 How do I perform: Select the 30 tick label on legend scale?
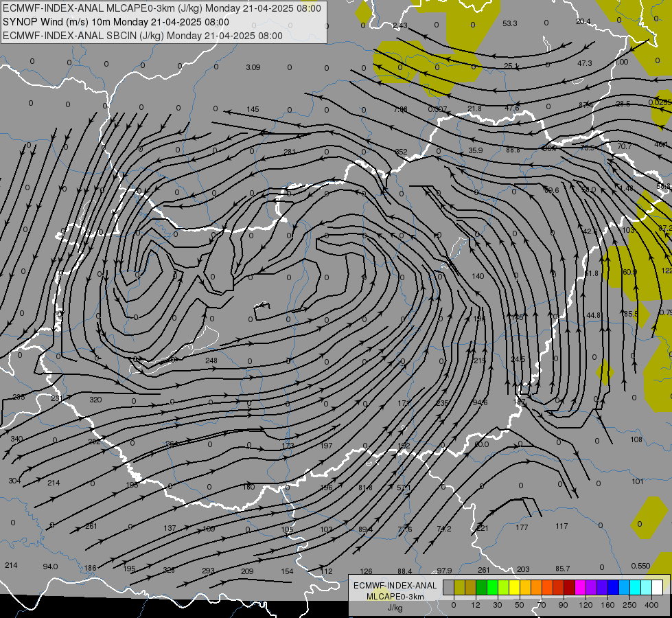(498, 605)
